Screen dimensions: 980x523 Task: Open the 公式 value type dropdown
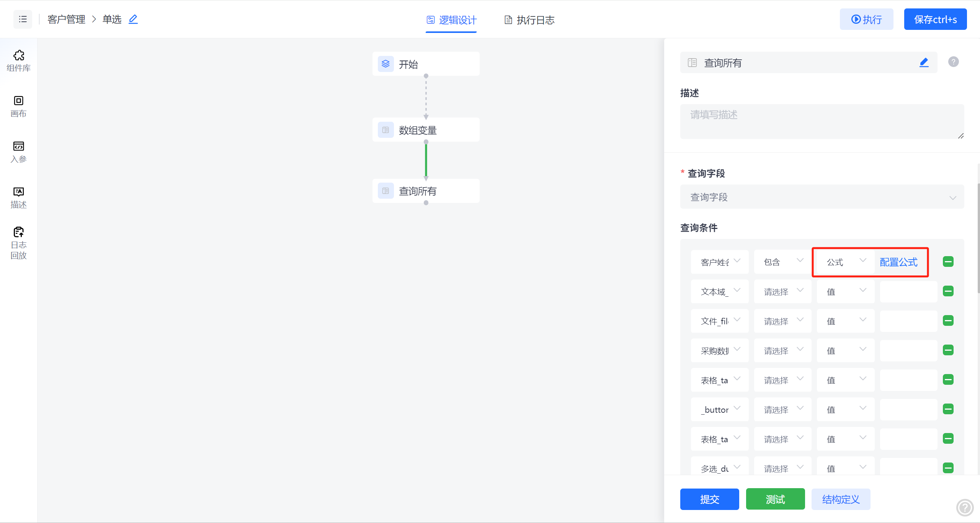coord(845,262)
